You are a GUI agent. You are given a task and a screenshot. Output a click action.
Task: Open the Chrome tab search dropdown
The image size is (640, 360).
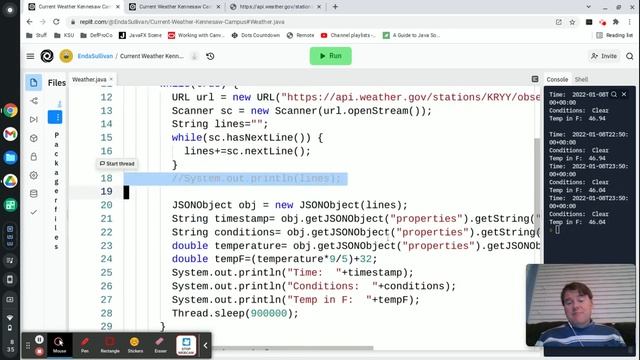[588, 7]
